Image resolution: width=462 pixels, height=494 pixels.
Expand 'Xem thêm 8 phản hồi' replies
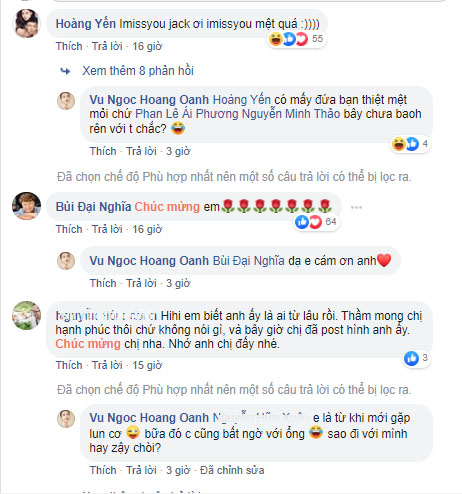point(138,71)
